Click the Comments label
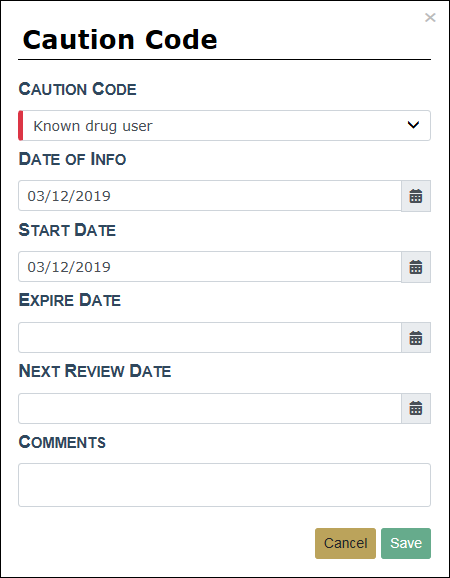The width and height of the screenshot is (450, 578). pos(62,442)
